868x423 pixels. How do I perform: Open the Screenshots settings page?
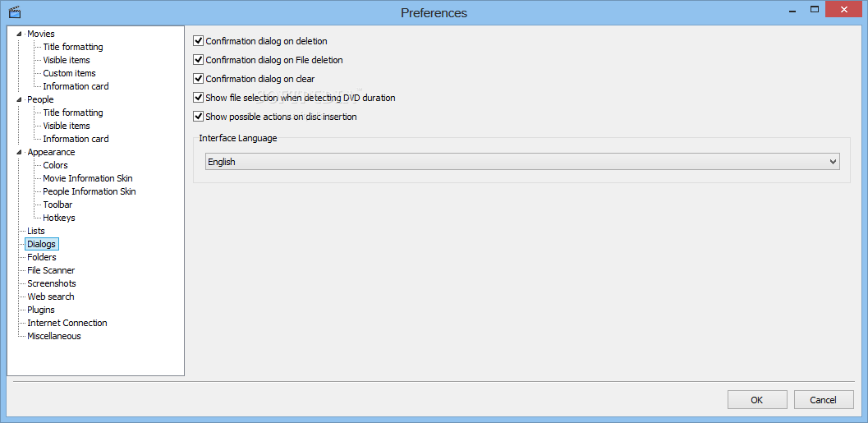(x=52, y=283)
